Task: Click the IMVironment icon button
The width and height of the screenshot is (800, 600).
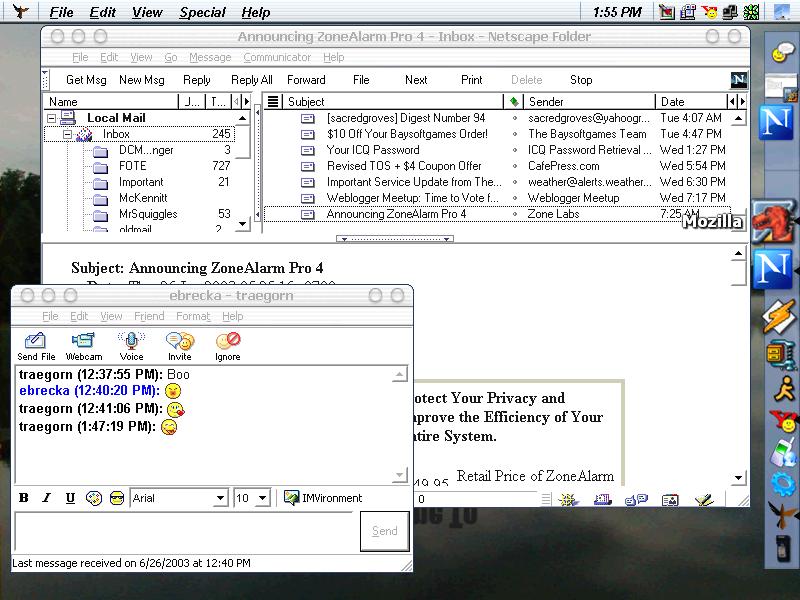Action: [323, 498]
